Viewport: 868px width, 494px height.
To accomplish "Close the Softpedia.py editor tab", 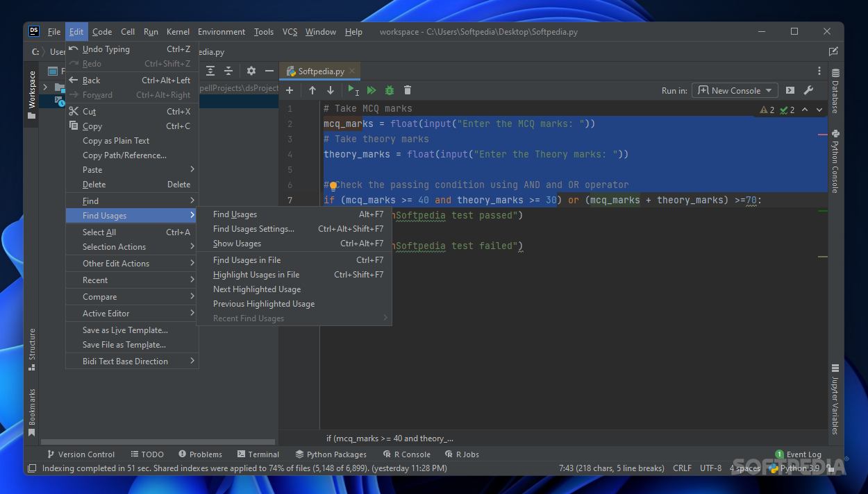I will click(x=353, y=71).
